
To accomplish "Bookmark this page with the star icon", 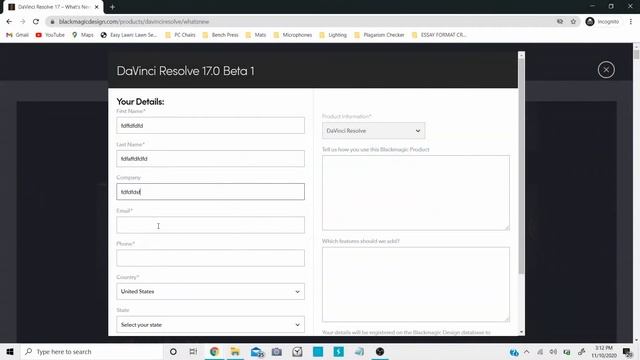I will click(573, 22).
